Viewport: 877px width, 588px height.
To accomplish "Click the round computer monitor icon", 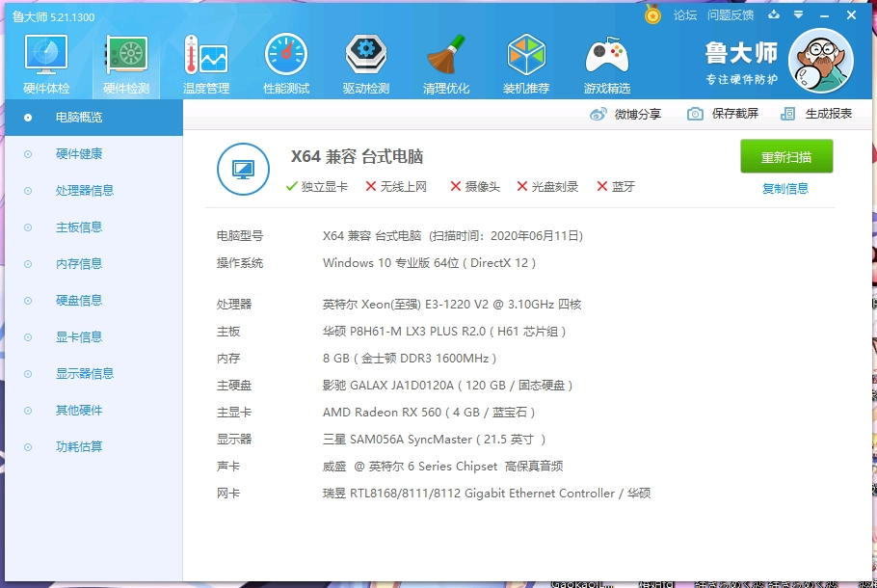I will 243,169.
